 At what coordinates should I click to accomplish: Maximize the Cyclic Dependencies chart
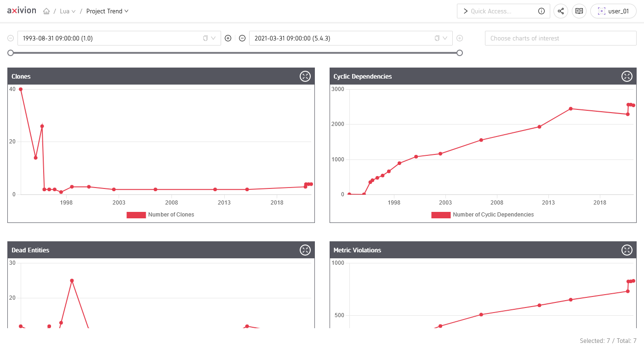[627, 76]
